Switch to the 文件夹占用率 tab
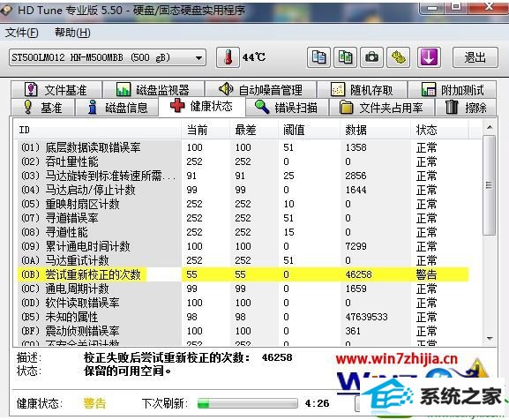 point(382,107)
